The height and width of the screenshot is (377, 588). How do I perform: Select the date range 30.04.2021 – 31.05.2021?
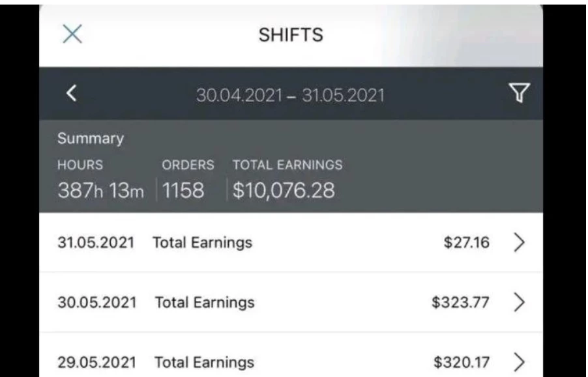click(x=290, y=95)
